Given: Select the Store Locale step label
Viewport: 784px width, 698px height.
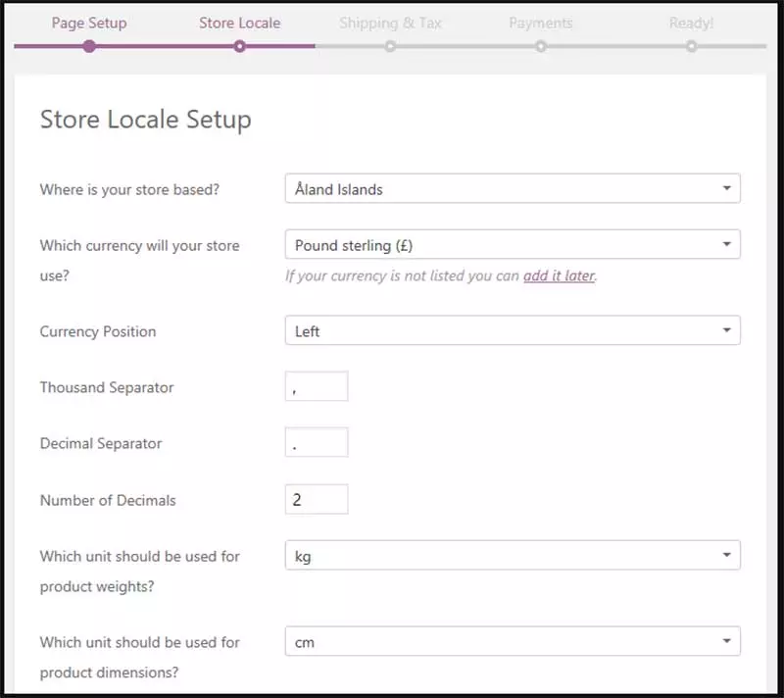Looking at the screenshot, I should [x=239, y=23].
